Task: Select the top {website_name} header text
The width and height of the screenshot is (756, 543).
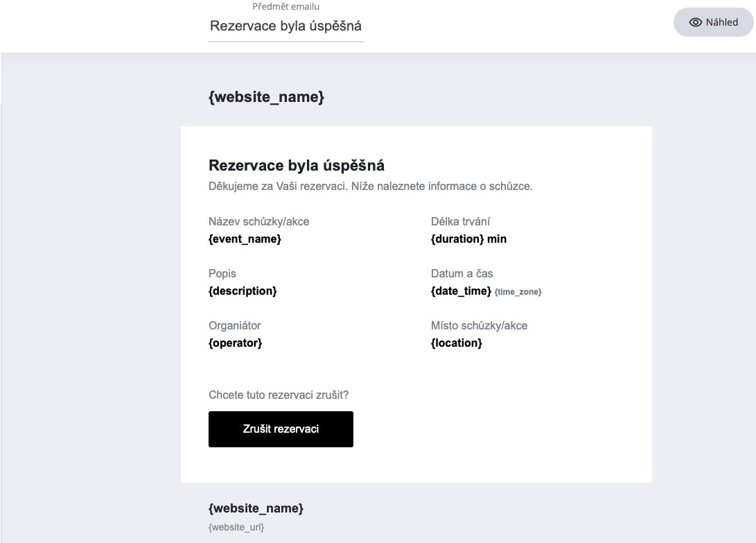Action: click(x=266, y=97)
